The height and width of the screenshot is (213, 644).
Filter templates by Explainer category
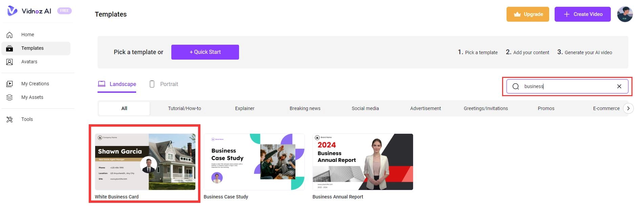pos(244,108)
